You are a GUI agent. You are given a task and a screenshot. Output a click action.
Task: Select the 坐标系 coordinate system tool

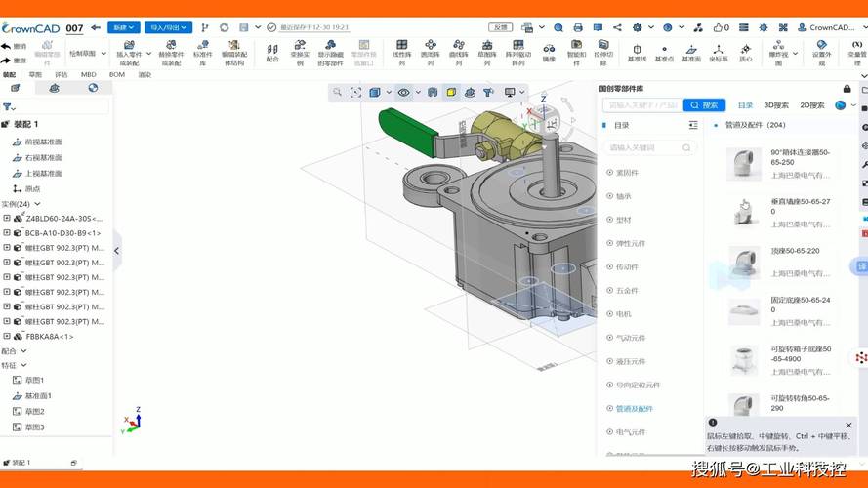(719, 53)
